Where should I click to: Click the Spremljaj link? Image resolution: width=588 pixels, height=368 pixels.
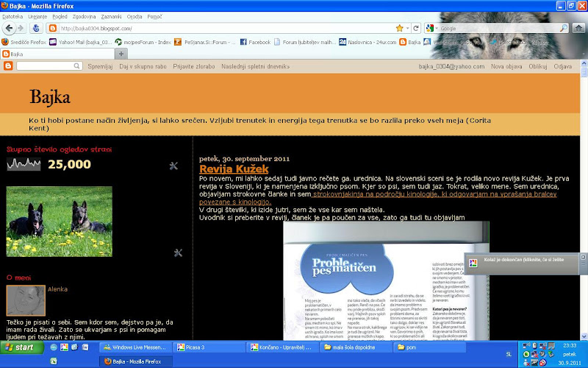pos(100,66)
